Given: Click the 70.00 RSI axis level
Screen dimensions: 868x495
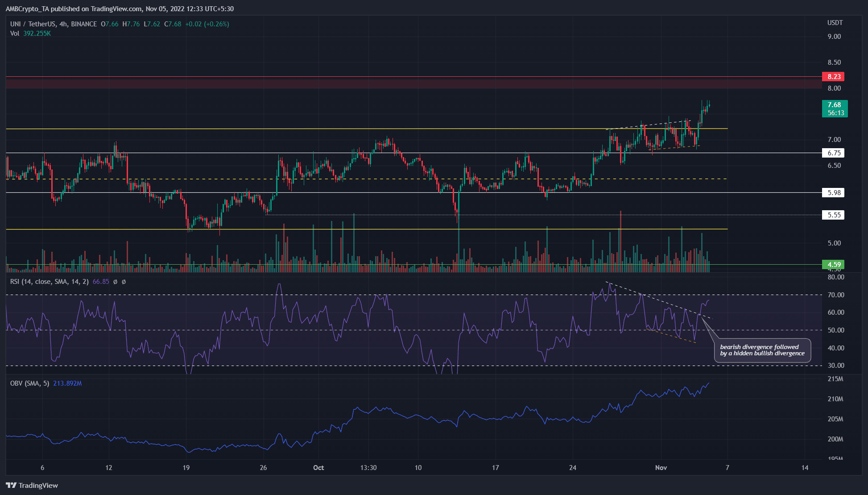Looking at the screenshot, I should coord(836,295).
